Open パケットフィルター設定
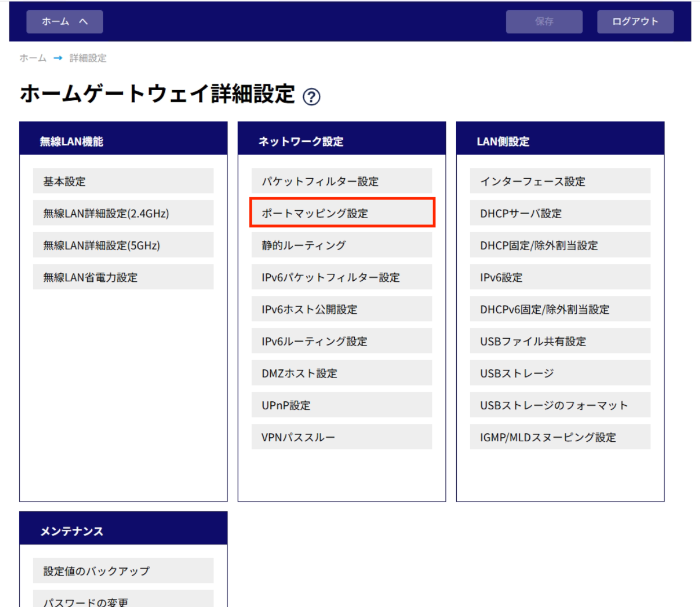Image resolution: width=700 pixels, height=607 pixels. pyautogui.click(x=342, y=181)
